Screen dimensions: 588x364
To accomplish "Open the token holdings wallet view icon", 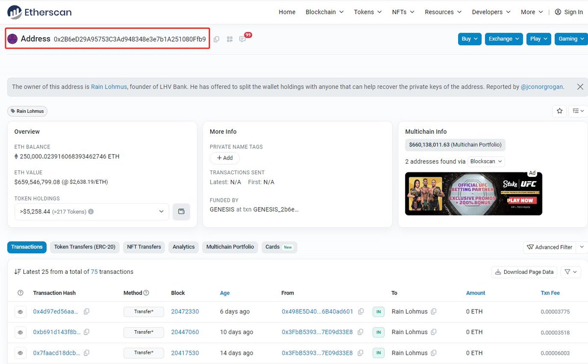I will 181,212.
